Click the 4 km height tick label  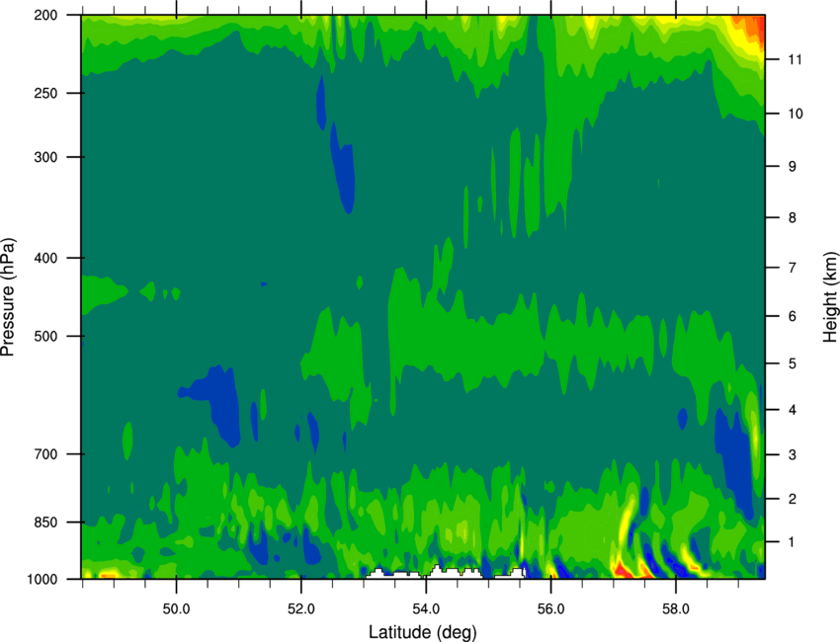[x=793, y=410]
